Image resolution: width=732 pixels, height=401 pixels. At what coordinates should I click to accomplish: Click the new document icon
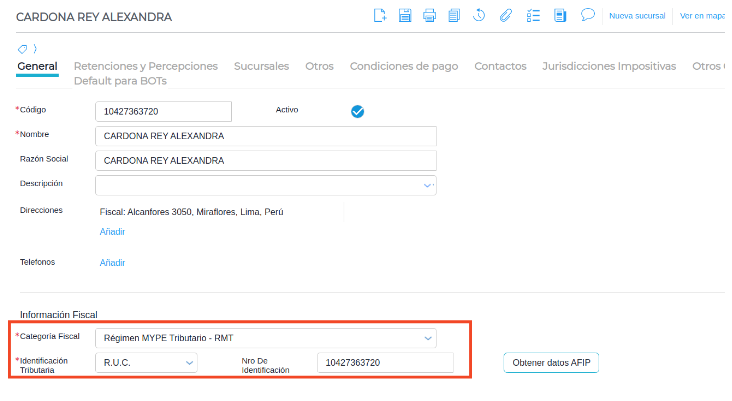point(380,15)
